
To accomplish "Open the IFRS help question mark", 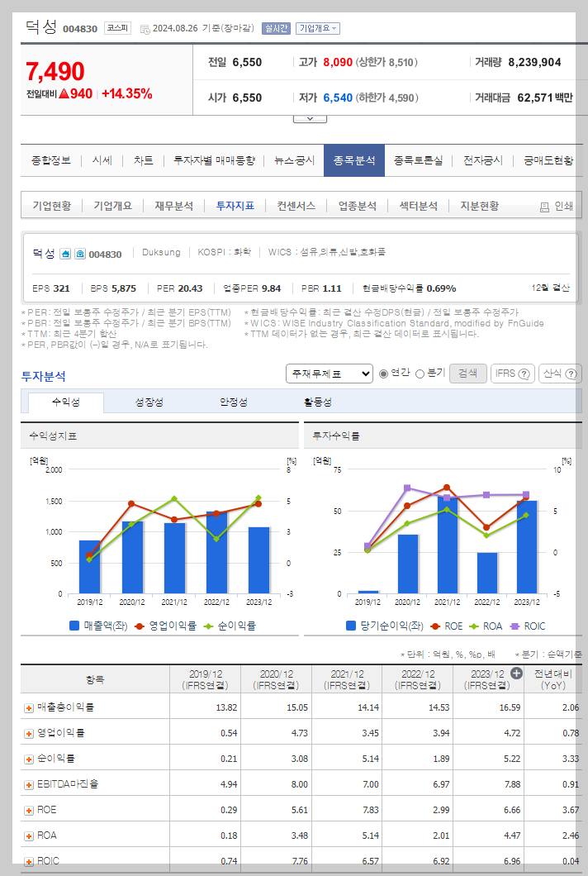I will [x=524, y=374].
